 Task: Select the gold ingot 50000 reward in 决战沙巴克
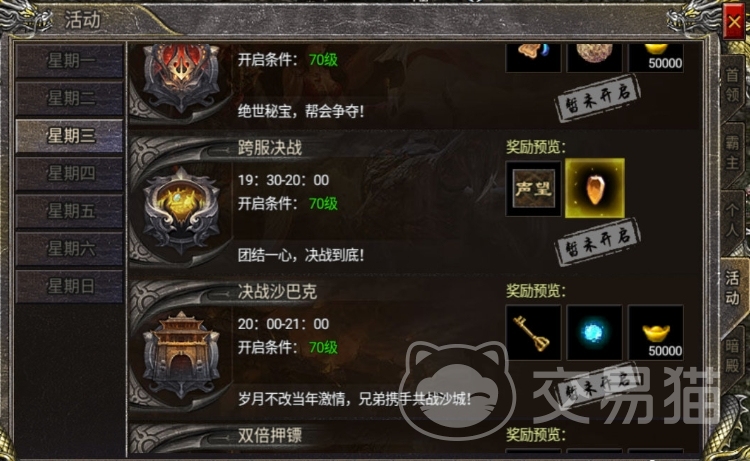(656, 333)
